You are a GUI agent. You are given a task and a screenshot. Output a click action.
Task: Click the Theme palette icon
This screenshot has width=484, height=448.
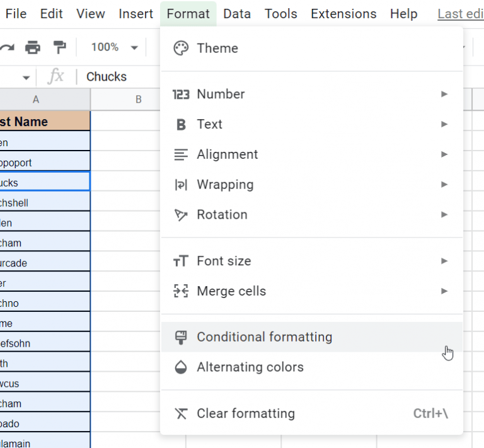(x=181, y=49)
